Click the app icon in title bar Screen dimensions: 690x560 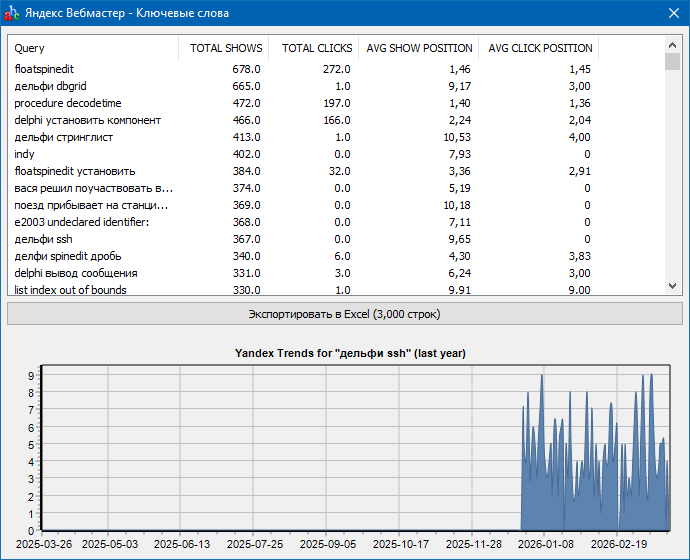pyautogui.click(x=13, y=13)
